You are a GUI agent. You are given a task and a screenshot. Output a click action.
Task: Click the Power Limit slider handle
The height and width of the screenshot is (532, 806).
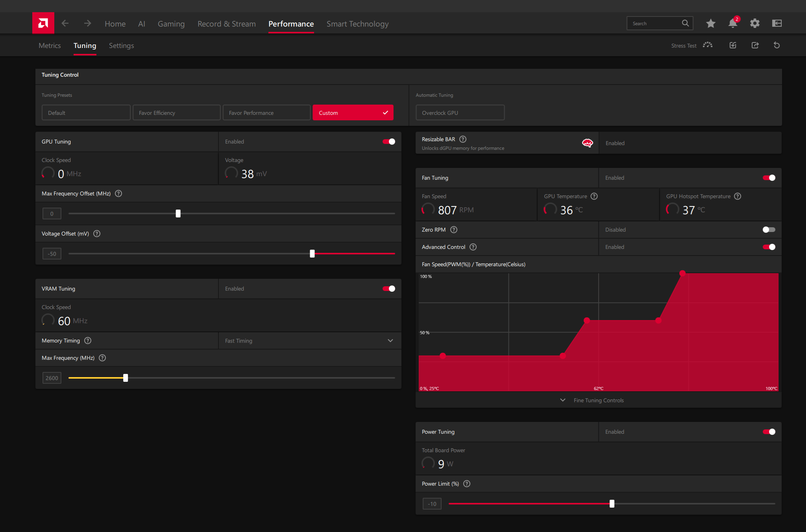612,504
